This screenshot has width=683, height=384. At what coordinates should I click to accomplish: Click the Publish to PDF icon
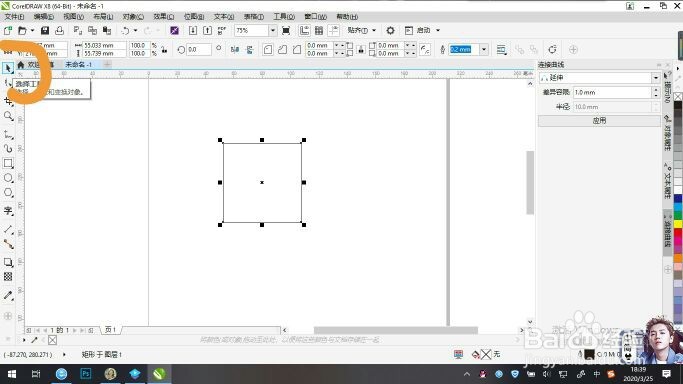pyautogui.click(x=222, y=30)
